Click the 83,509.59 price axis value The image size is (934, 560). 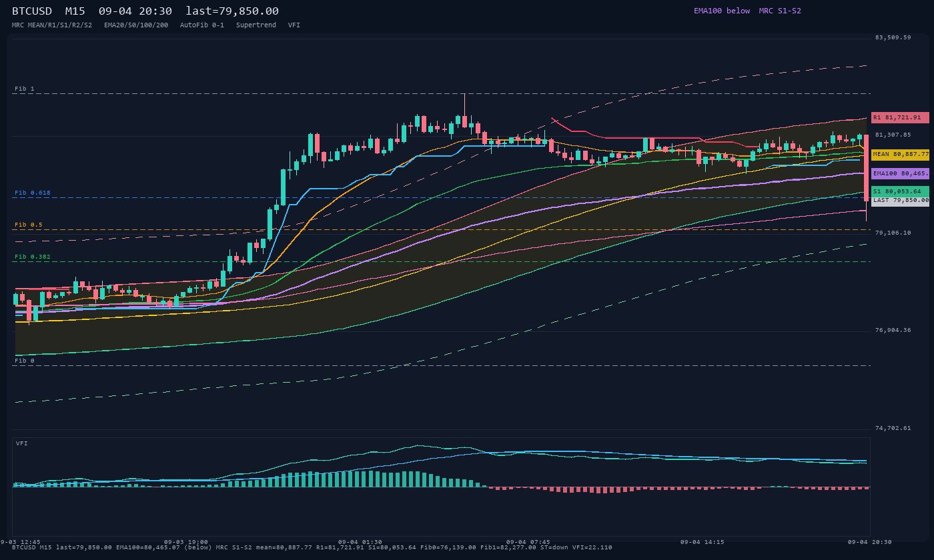click(893, 37)
